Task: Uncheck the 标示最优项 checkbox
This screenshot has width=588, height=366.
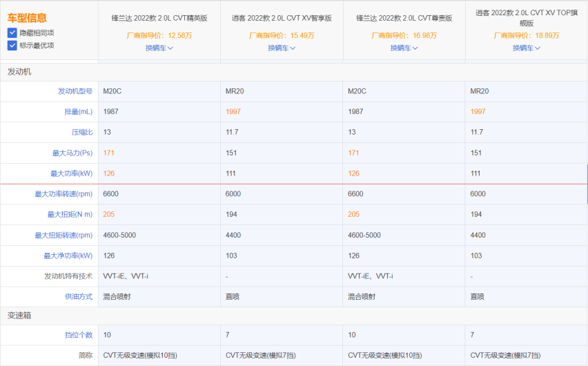Action: (12, 46)
